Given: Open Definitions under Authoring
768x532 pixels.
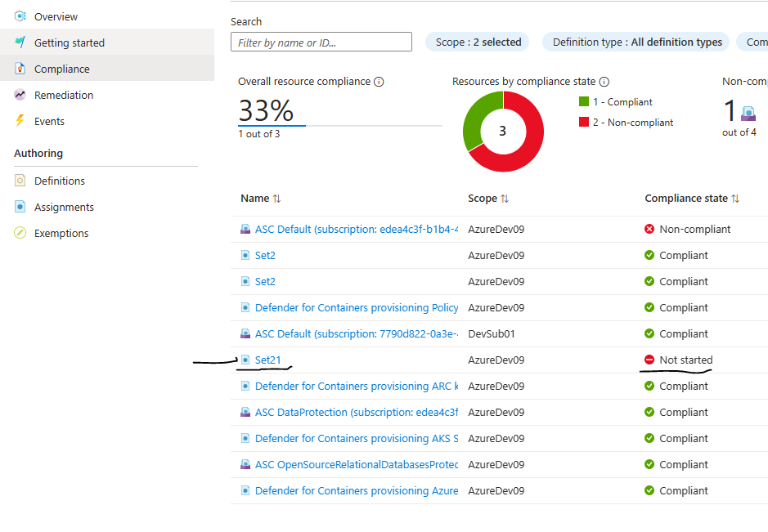Looking at the screenshot, I should pyautogui.click(x=59, y=181).
